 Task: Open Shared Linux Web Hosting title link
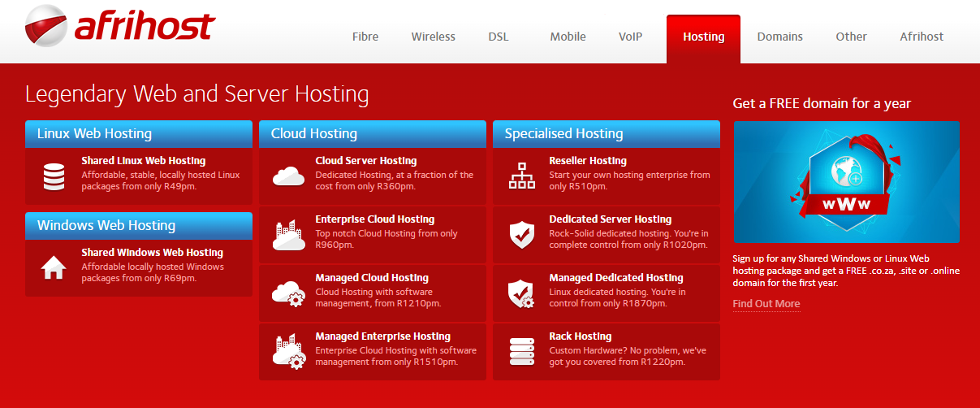coord(144,161)
